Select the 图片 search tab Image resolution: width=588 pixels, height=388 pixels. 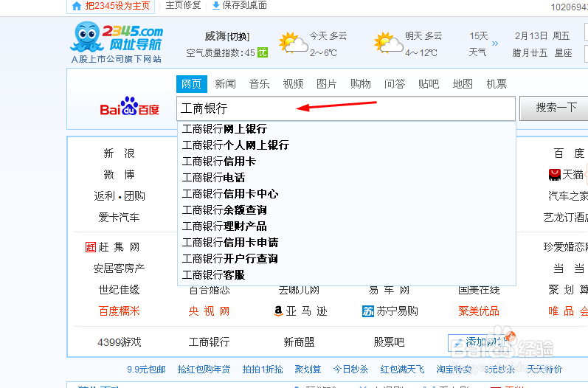pyautogui.click(x=327, y=83)
